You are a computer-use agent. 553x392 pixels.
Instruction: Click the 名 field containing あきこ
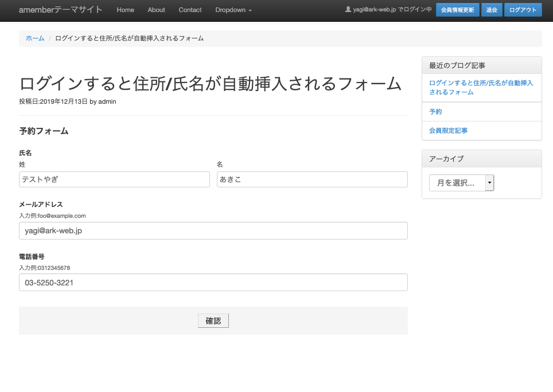(312, 179)
